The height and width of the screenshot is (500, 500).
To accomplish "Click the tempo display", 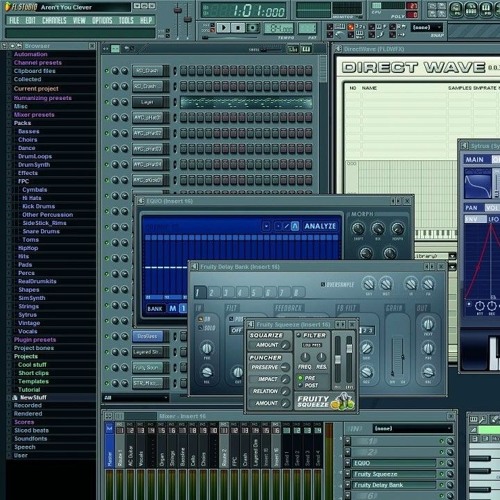I will [279, 28].
